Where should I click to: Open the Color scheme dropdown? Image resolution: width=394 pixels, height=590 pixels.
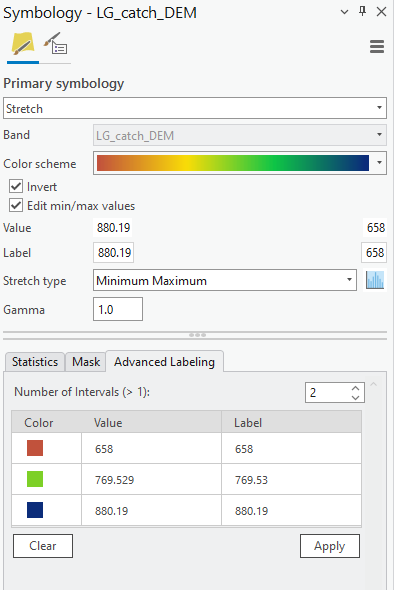[240, 163]
